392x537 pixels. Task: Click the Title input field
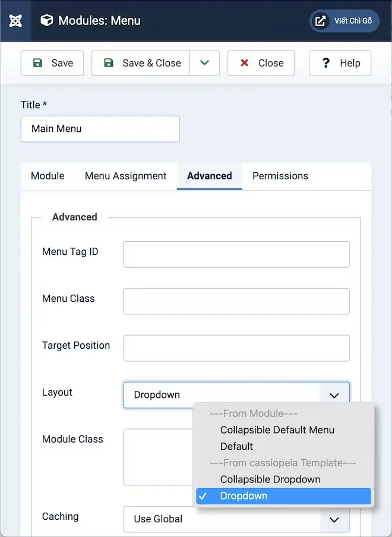click(100, 129)
